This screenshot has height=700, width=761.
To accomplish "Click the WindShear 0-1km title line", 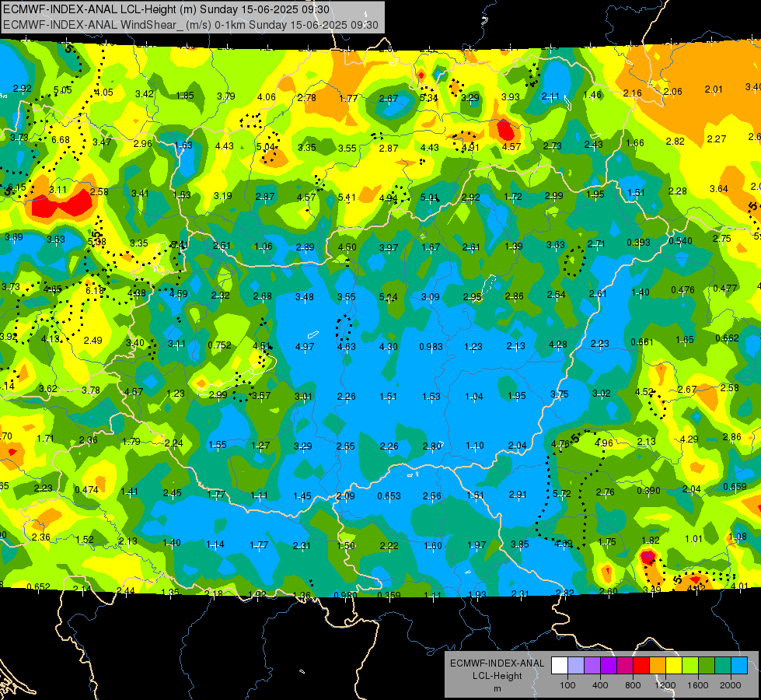I will click(190, 25).
